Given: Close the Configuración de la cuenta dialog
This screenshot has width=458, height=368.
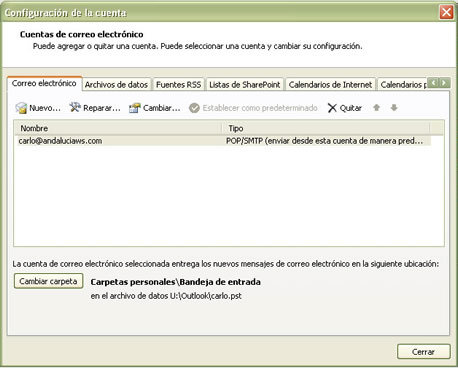Looking at the screenshot, I should (x=446, y=13).
